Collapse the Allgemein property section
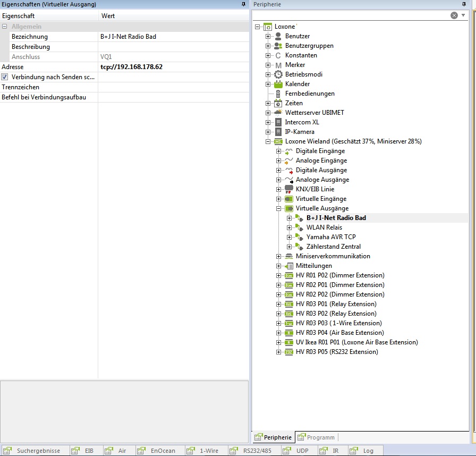Viewport: 476px width, 456px height. [x=5, y=27]
